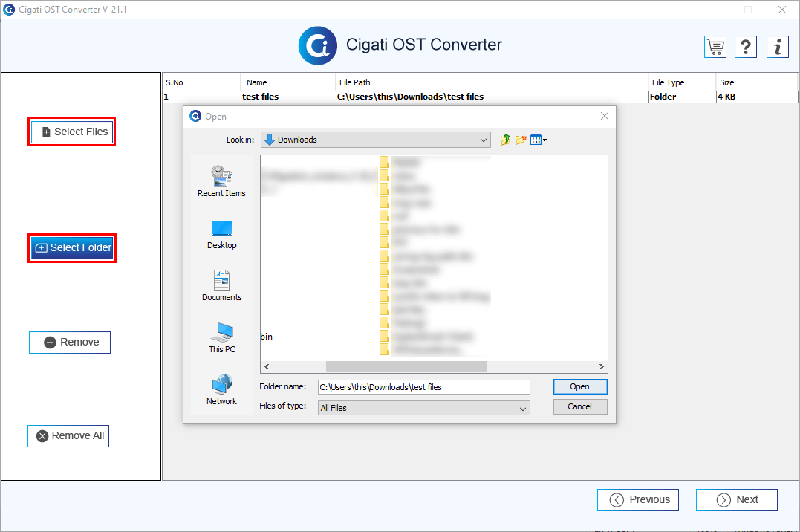Click the Cigati logo in the header
The image size is (800, 532).
pos(317,45)
